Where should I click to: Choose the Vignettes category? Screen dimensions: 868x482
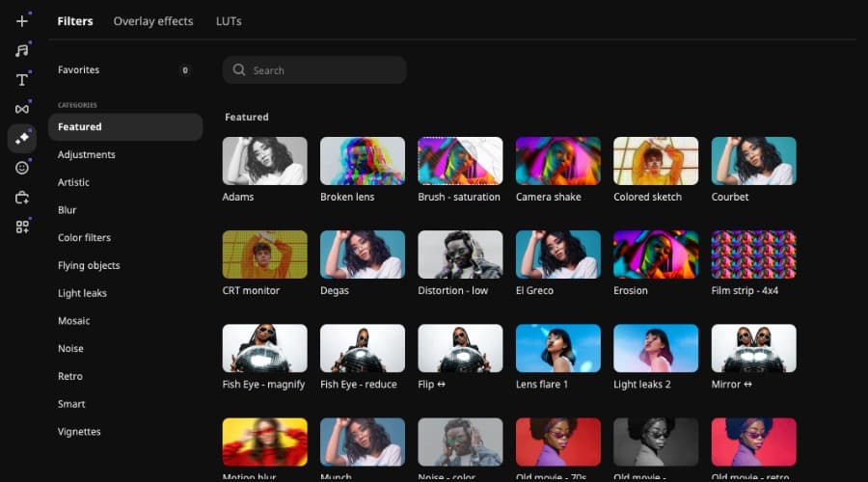coord(79,432)
